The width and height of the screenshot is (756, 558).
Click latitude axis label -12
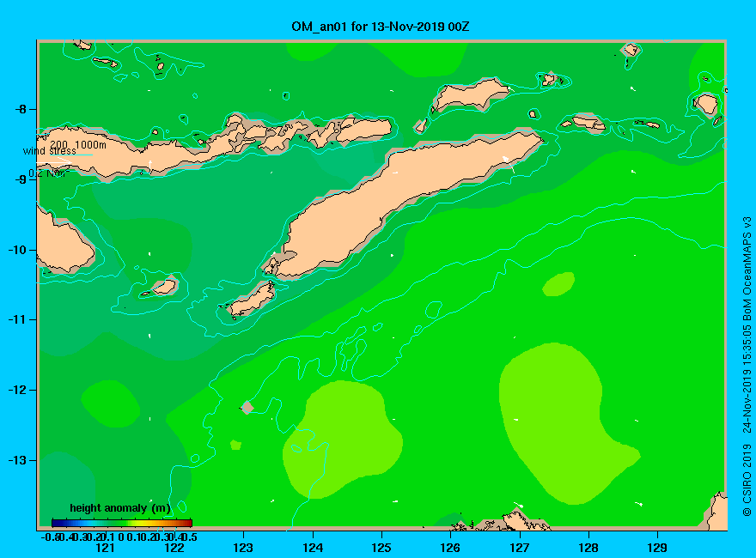click(17, 390)
